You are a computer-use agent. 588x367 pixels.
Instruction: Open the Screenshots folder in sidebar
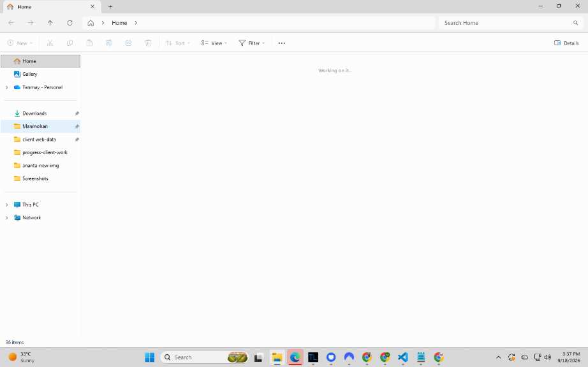pyautogui.click(x=35, y=178)
